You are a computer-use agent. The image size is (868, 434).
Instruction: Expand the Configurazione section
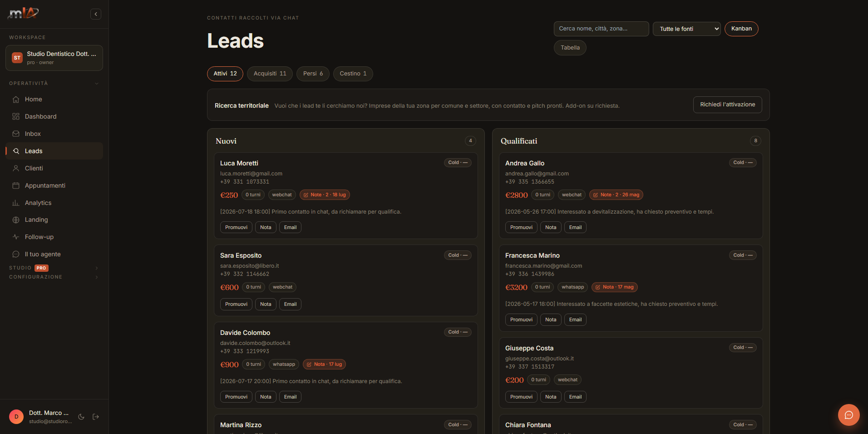tap(97, 277)
